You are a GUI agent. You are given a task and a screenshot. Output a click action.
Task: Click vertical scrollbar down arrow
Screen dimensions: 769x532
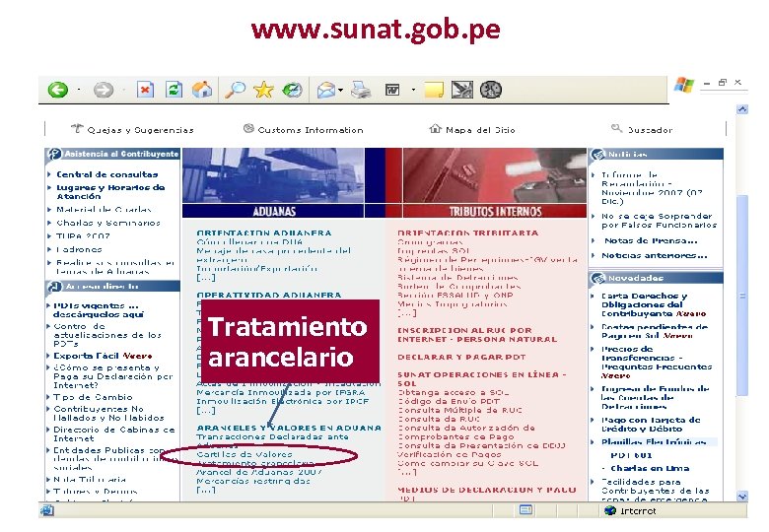coord(742,497)
